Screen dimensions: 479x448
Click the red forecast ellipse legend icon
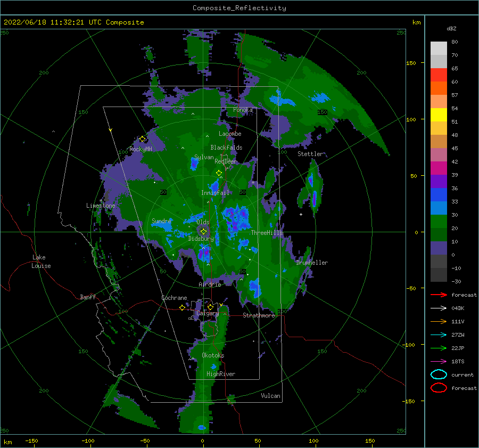439,388
